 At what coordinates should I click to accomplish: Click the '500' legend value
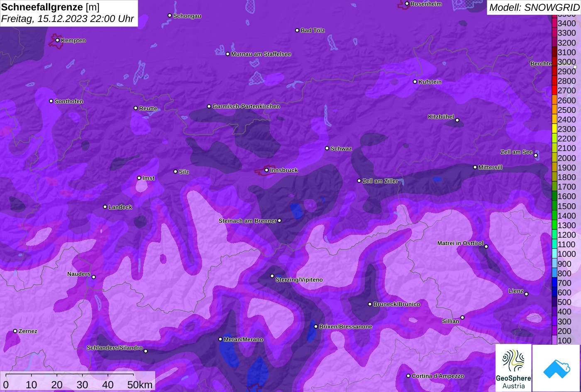(564, 302)
